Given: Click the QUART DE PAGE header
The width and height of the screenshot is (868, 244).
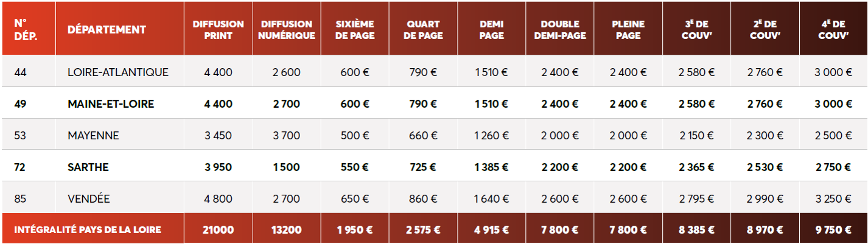Looking at the screenshot, I should pyautogui.click(x=424, y=29).
